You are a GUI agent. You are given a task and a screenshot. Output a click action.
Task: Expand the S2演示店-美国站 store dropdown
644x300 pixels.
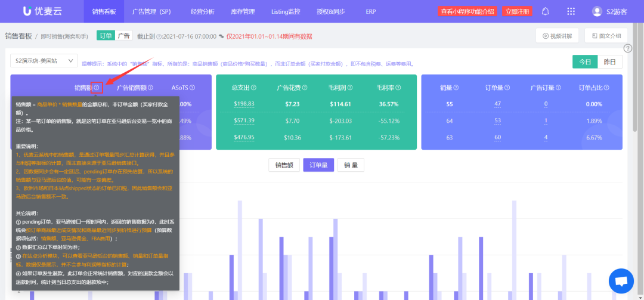pos(44,61)
